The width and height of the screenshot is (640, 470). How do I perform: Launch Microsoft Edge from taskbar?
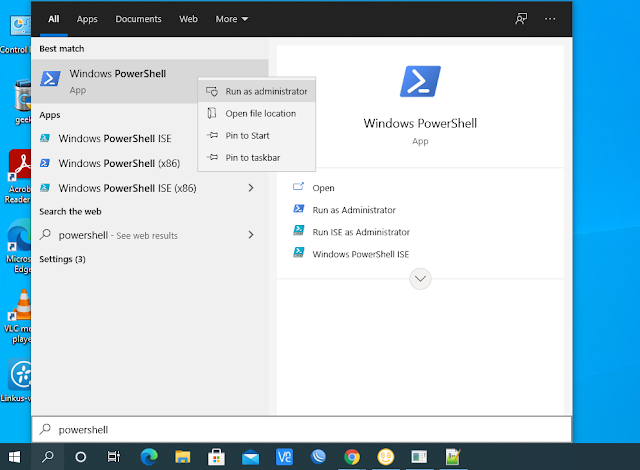pyautogui.click(x=149, y=457)
